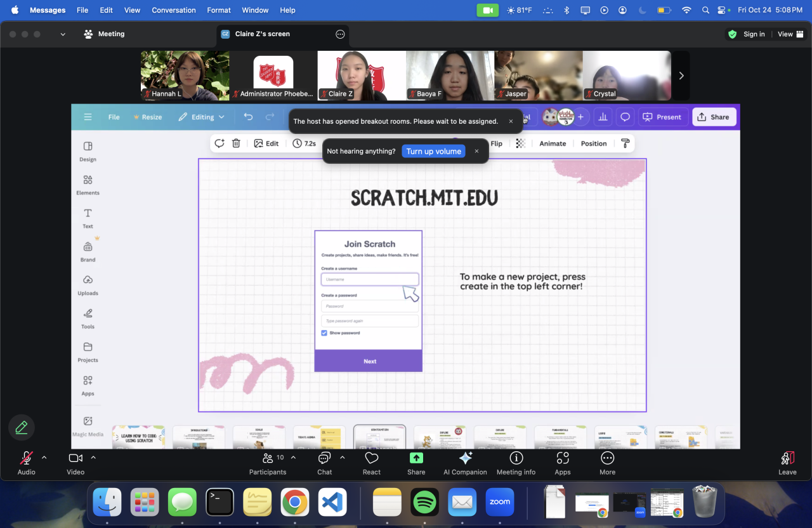Image resolution: width=812 pixels, height=528 pixels.
Task: Open the screen share options ellipsis
Action: (340, 34)
